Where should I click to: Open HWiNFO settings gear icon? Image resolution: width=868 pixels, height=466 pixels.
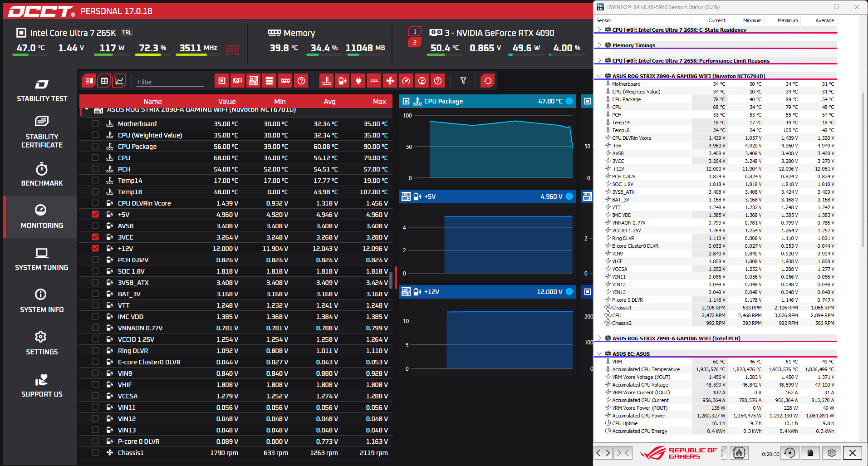point(832,453)
